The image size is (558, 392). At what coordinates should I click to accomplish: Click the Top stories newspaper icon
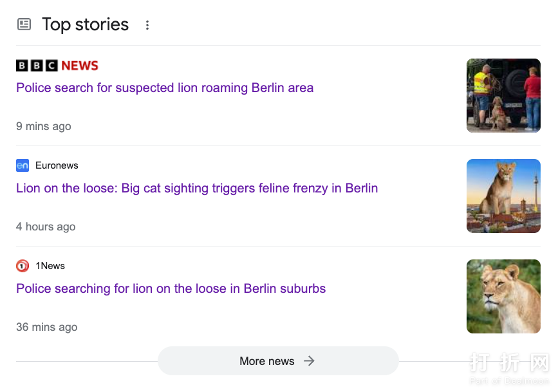point(24,24)
